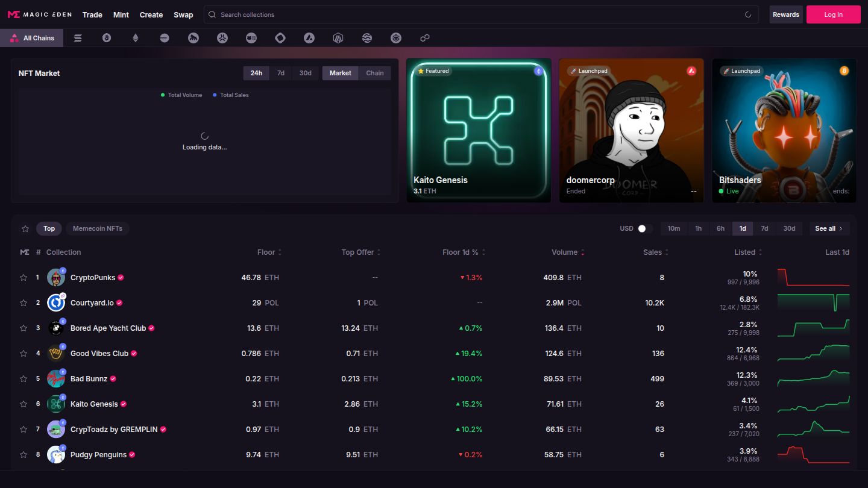Switch NFT Market view to Chain
The height and width of the screenshot is (488, 868).
coord(375,73)
